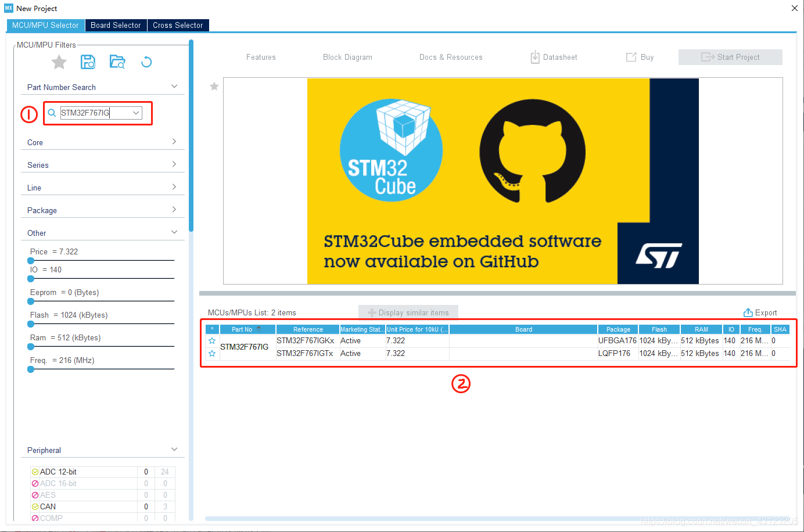Image resolution: width=804 pixels, height=532 pixels.
Task: Sort by IO column header
Action: coord(731,329)
